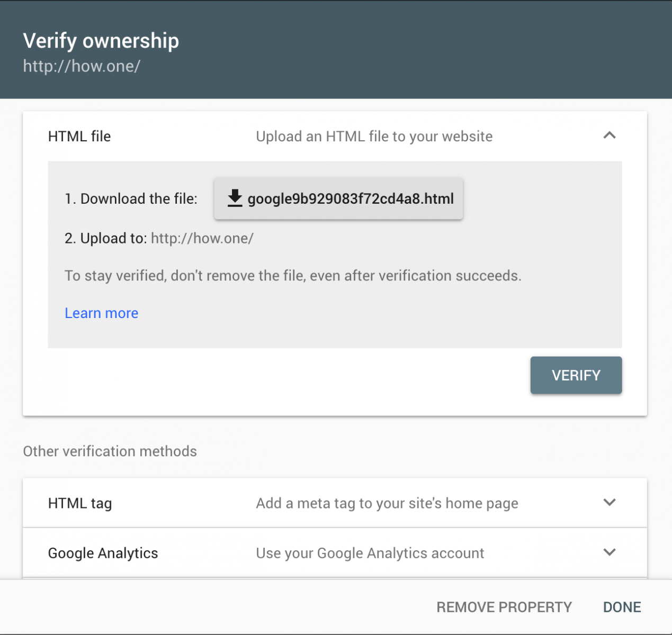Click the property URL under Verify ownership
Screen dimensions: 672x635
click(81, 66)
